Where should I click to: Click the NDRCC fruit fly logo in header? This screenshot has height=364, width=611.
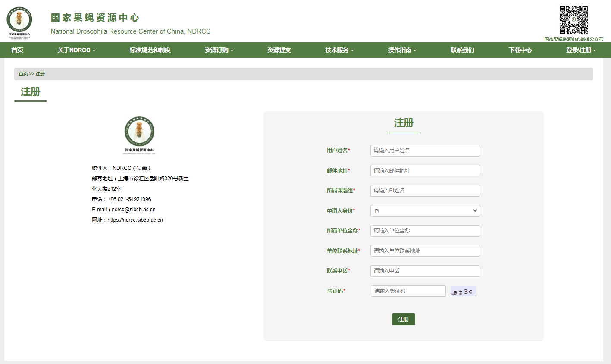tap(19, 22)
